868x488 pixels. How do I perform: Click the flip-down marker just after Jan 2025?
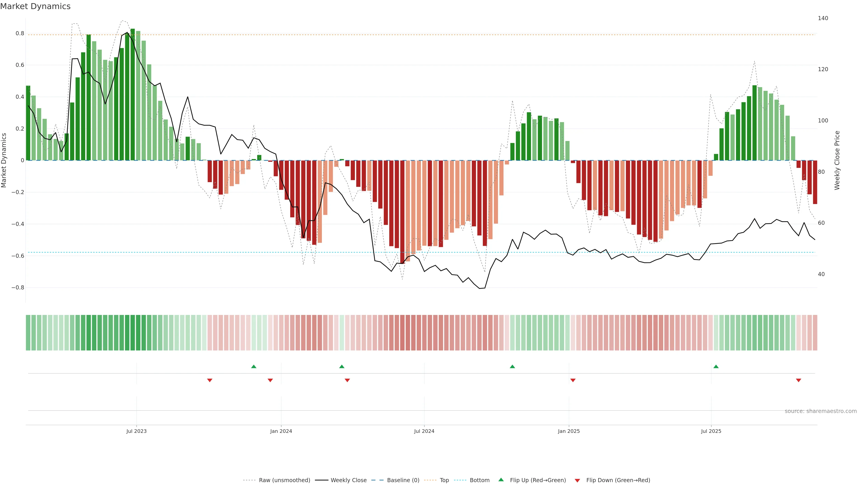click(573, 380)
